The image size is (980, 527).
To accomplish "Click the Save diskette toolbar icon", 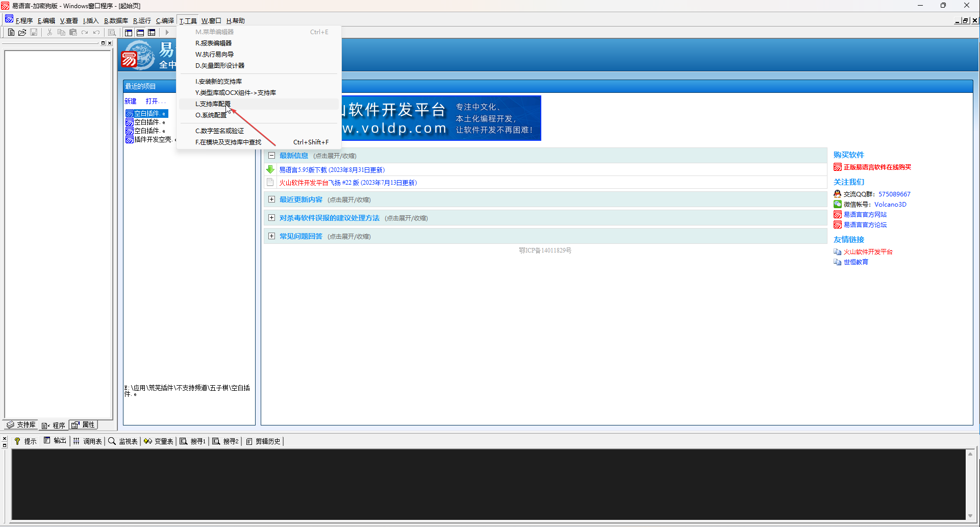I will coord(34,32).
